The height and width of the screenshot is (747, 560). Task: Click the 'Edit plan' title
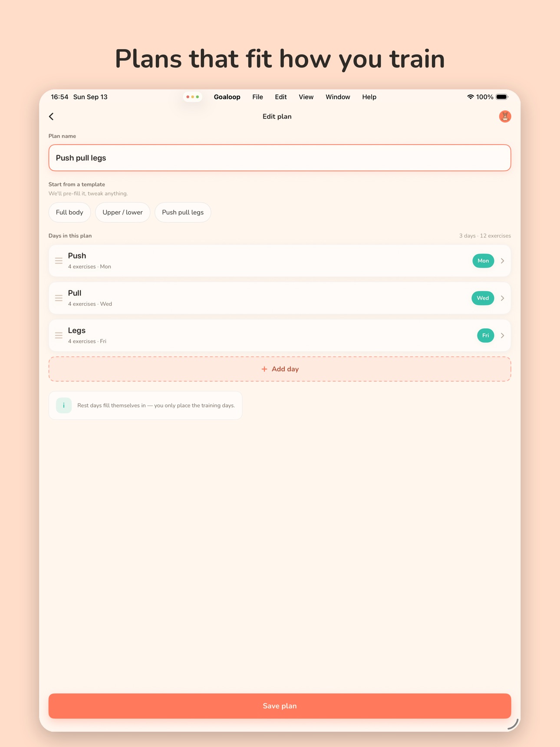pos(277,116)
